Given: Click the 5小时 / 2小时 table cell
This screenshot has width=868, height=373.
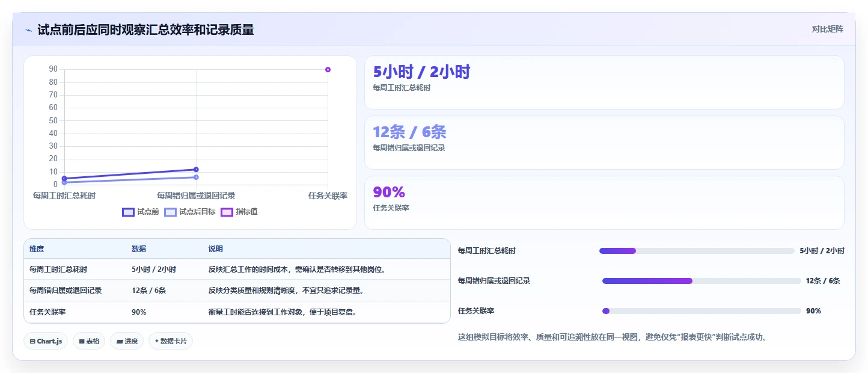Looking at the screenshot, I should coord(154,270).
